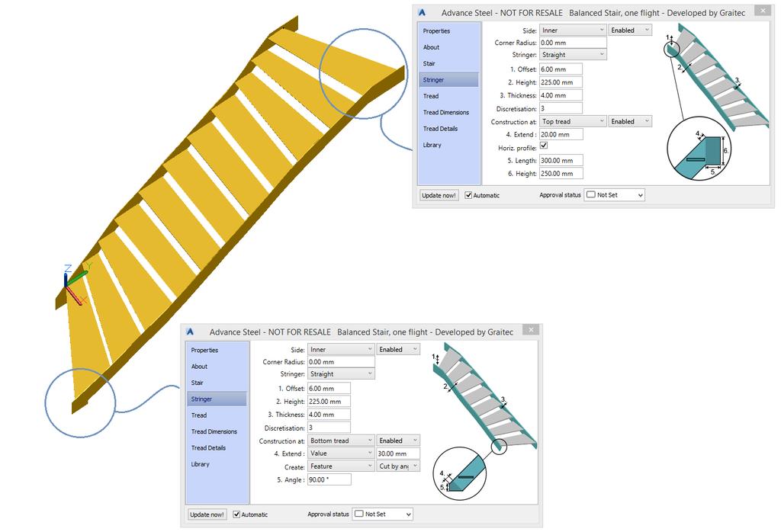Click 2. Height field in bottom dialog
This screenshot has height=532, width=781.
click(x=329, y=402)
